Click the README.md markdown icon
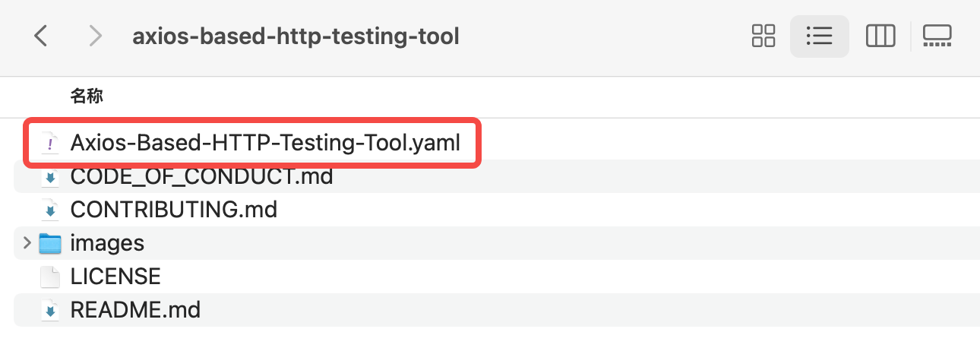The height and width of the screenshot is (351, 980). 50,310
